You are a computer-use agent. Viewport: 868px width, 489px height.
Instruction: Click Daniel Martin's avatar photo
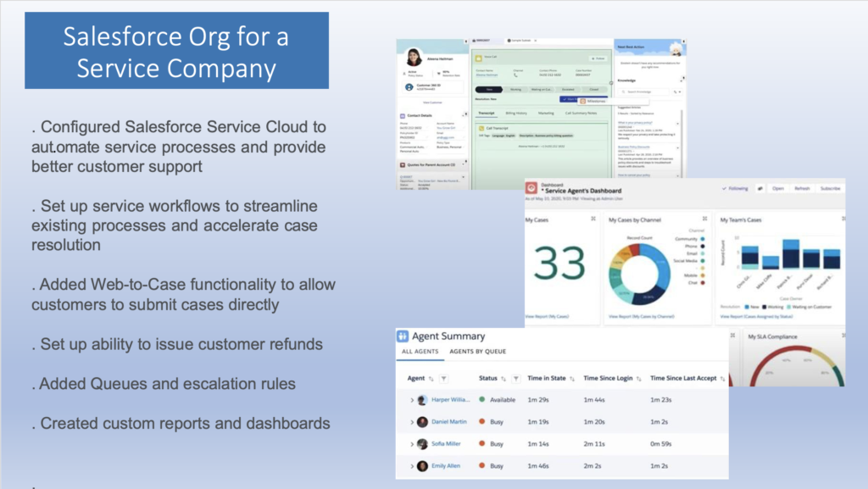point(422,421)
